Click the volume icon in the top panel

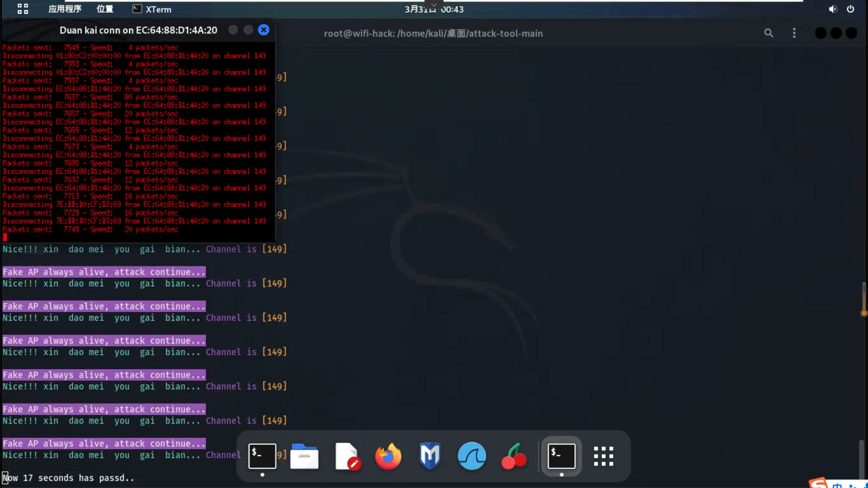tap(832, 9)
